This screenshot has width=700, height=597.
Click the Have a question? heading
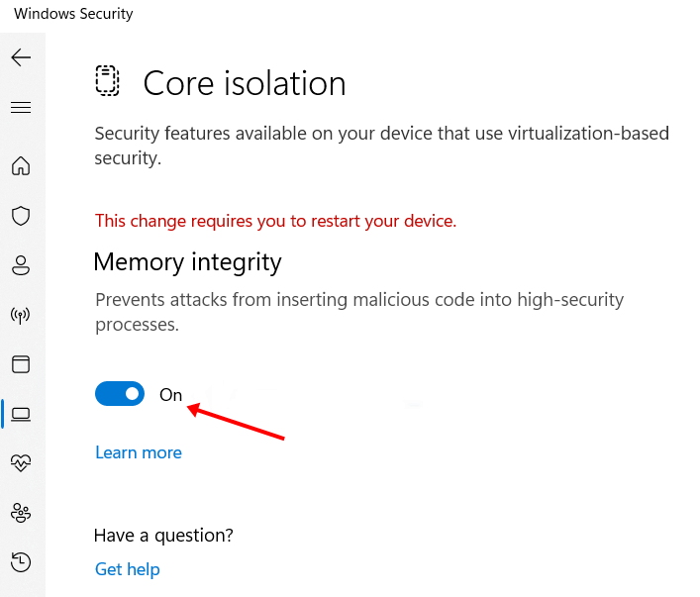point(163,536)
